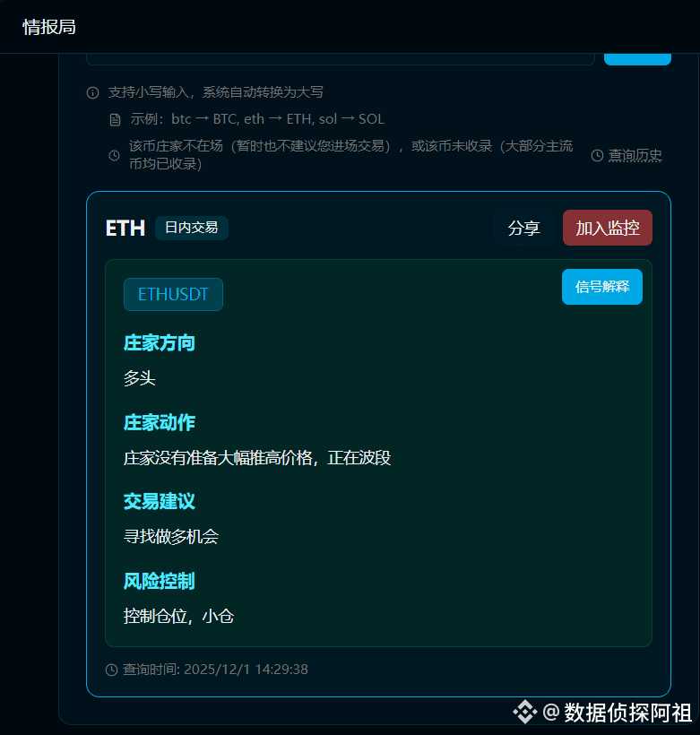
Task: Click the coin search input field
Action: click(341, 59)
